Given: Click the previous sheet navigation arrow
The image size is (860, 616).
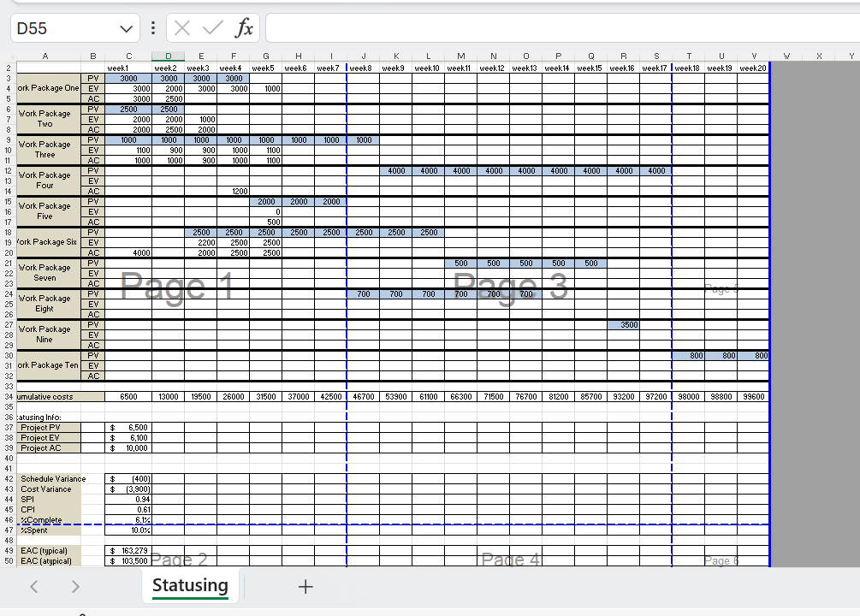Looking at the screenshot, I should pyautogui.click(x=33, y=586).
